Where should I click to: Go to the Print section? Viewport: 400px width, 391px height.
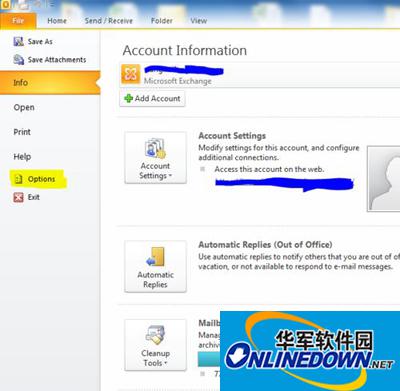[22, 132]
